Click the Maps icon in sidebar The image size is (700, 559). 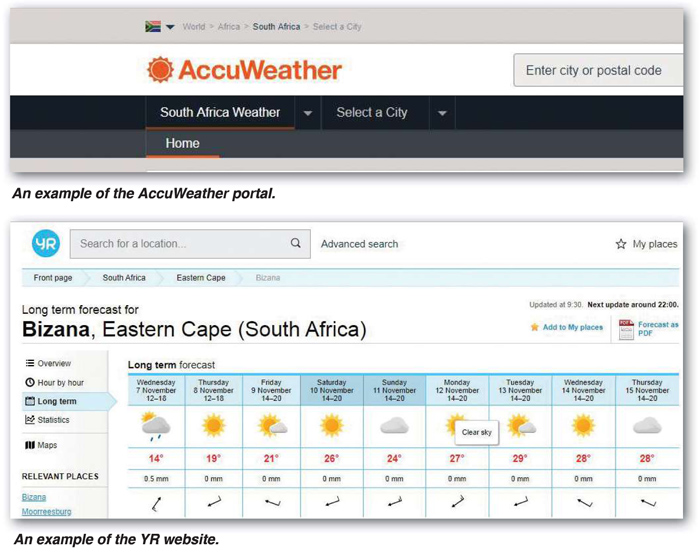pyautogui.click(x=30, y=445)
